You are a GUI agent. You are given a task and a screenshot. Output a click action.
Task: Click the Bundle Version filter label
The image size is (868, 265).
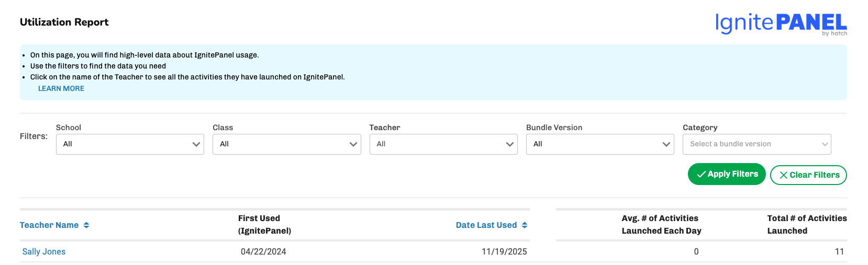pyautogui.click(x=554, y=128)
